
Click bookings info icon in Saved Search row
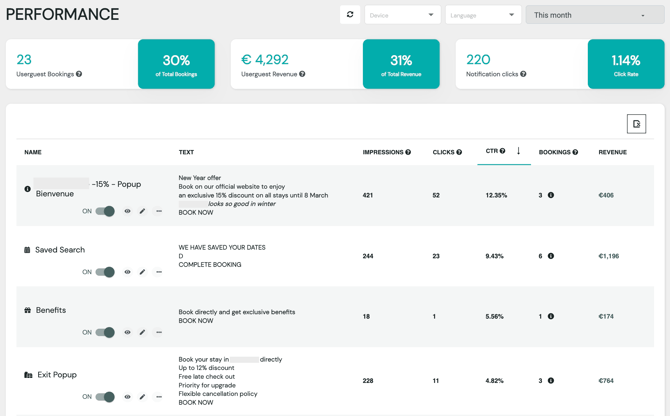(551, 256)
